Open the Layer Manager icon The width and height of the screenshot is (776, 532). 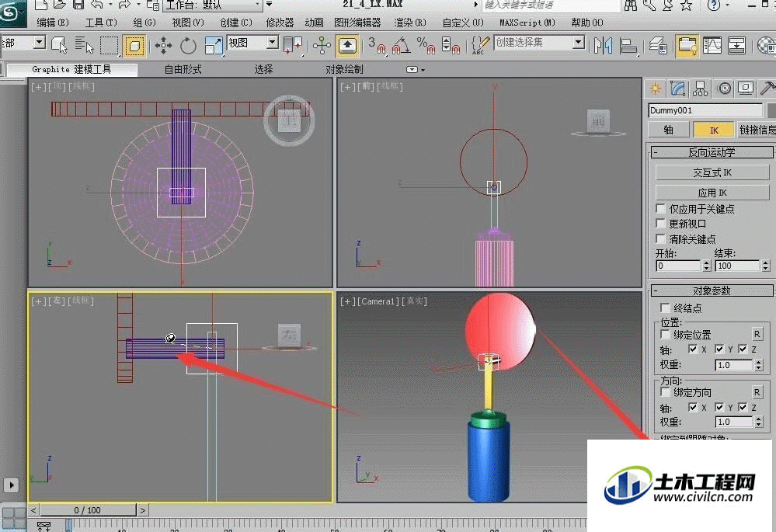658,46
